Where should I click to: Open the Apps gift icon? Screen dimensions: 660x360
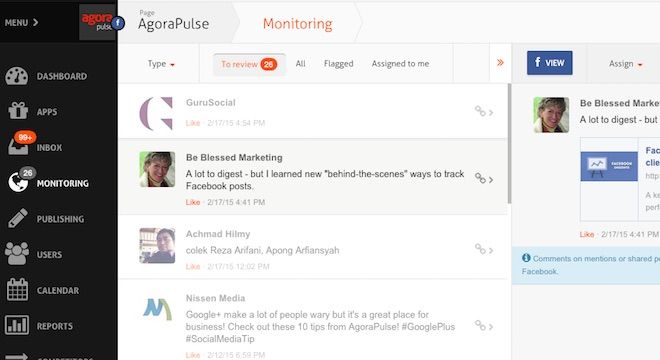pyautogui.click(x=18, y=111)
